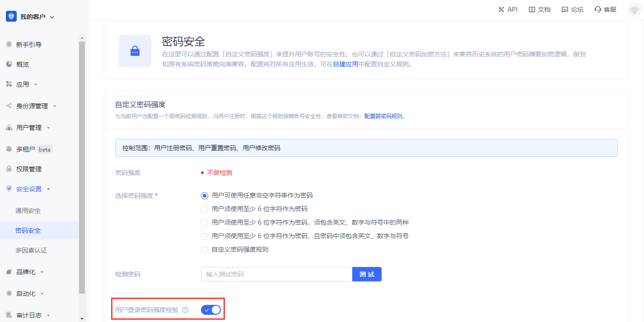Select 用户须使用至少 6 位字符作为密码 radio option
Viewport: 644px width, 322px height.
click(205, 209)
